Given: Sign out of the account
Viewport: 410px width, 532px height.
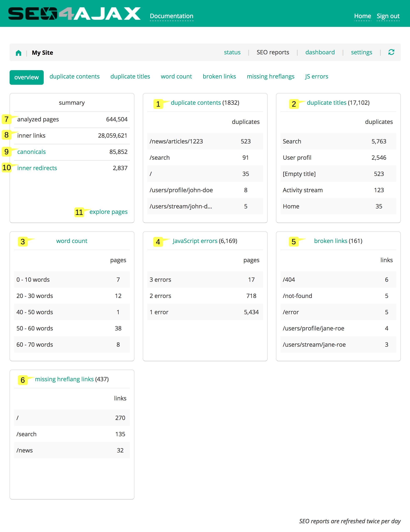Looking at the screenshot, I should [388, 16].
